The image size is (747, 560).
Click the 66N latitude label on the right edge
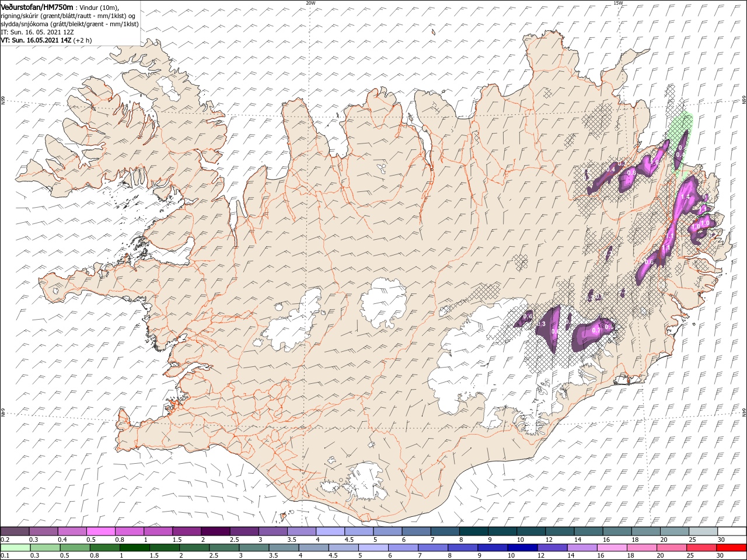[x=744, y=100]
